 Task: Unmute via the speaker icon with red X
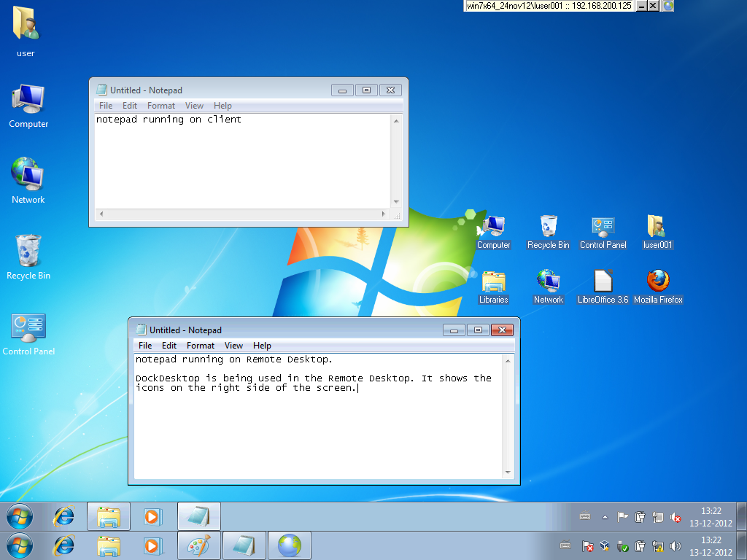[x=676, y=518]
